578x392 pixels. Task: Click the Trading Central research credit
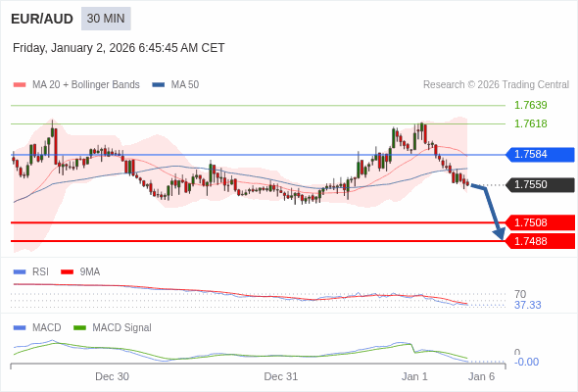tap(496, 85)
